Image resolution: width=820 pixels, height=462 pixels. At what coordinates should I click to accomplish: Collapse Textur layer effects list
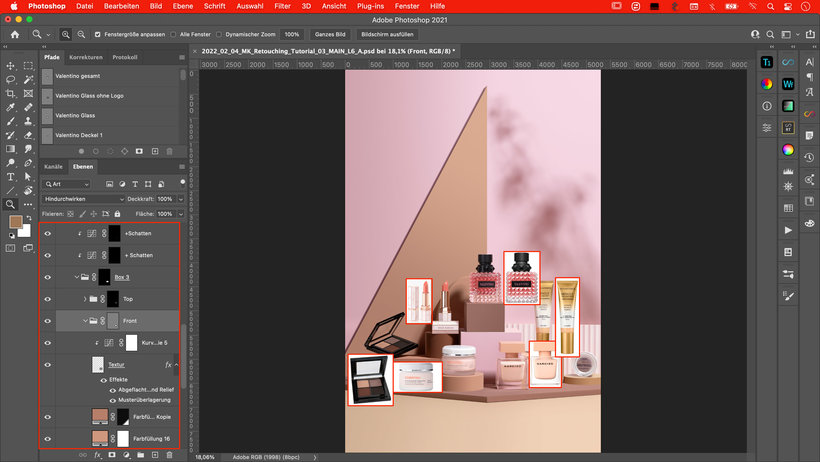click(176, 365)
